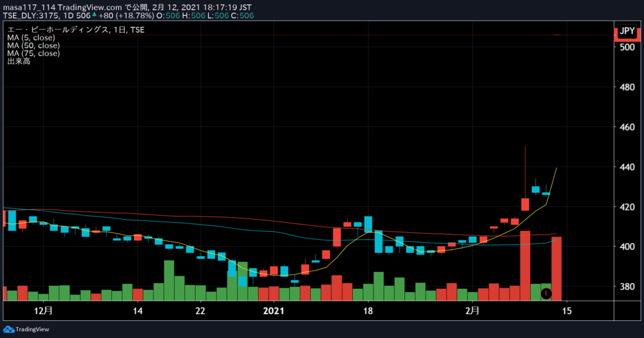Image resolution: width=644 pixels, height=338 pixels.
Task: Click the 'エー・ピーホールディングス, 1日, TSE' chart title
Action: tap(75, 30)
